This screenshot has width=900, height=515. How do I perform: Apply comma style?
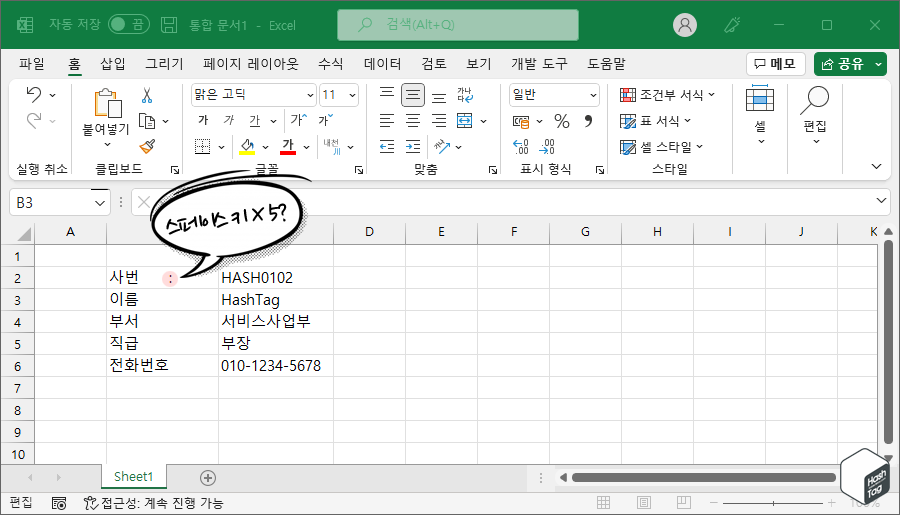coord(588,121)
